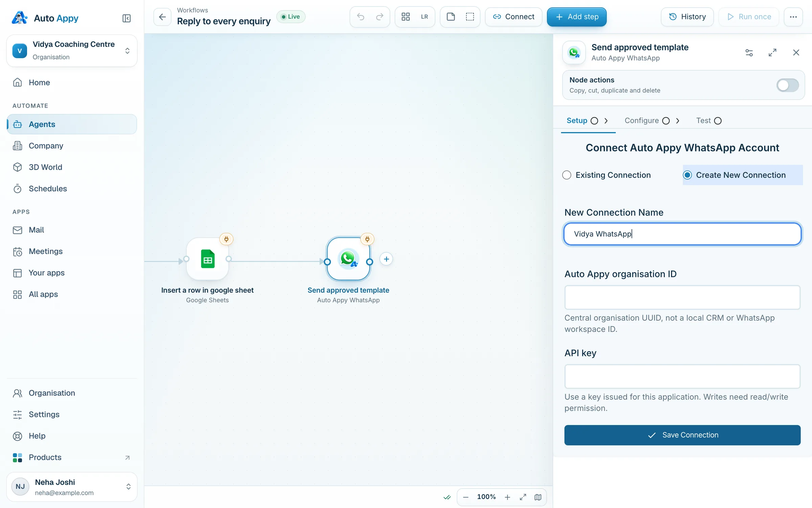The height and width of the screenshot is (508, 812).
Task: Click the Connect button
Action: point(514,17)
